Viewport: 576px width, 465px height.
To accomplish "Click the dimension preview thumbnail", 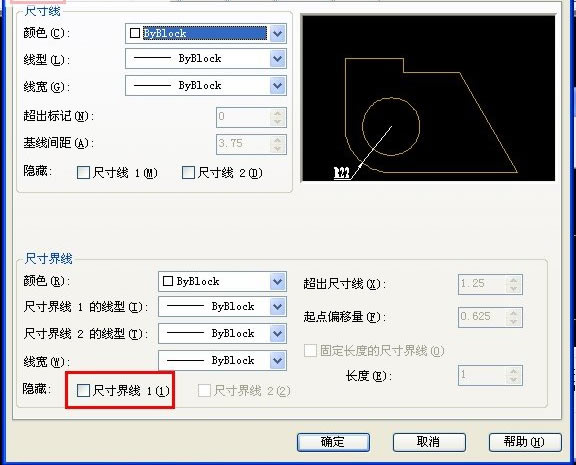I will [x=428, y=98].
